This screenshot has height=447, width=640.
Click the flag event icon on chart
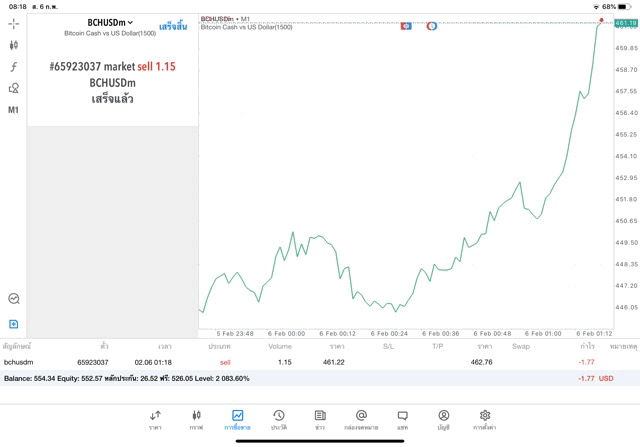pyautogui.click(x=406, y=26)
